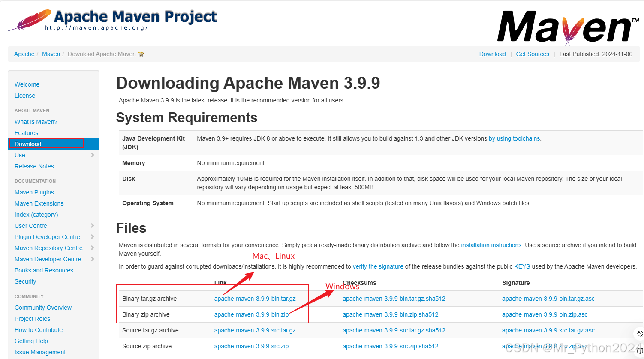The width and height of the screenshot is (644, 359).
Task: Click the 'Last Published: 2024-11-06' text
Action: [596, 54]
